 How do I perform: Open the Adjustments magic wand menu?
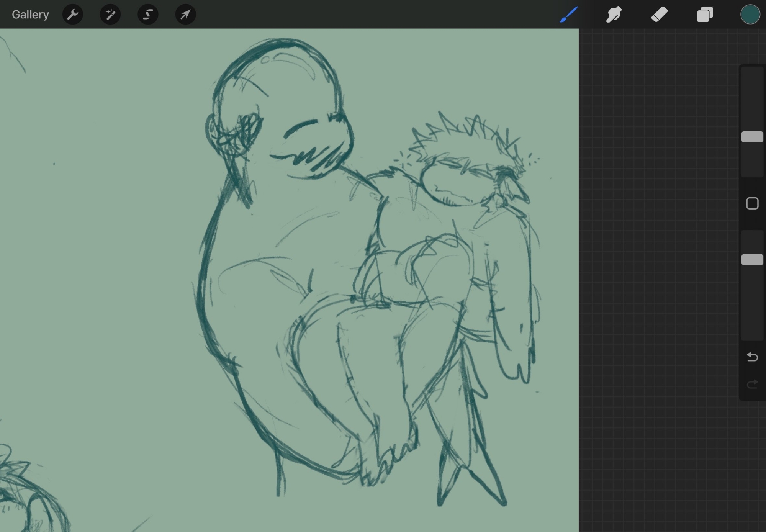pos(110,15)
